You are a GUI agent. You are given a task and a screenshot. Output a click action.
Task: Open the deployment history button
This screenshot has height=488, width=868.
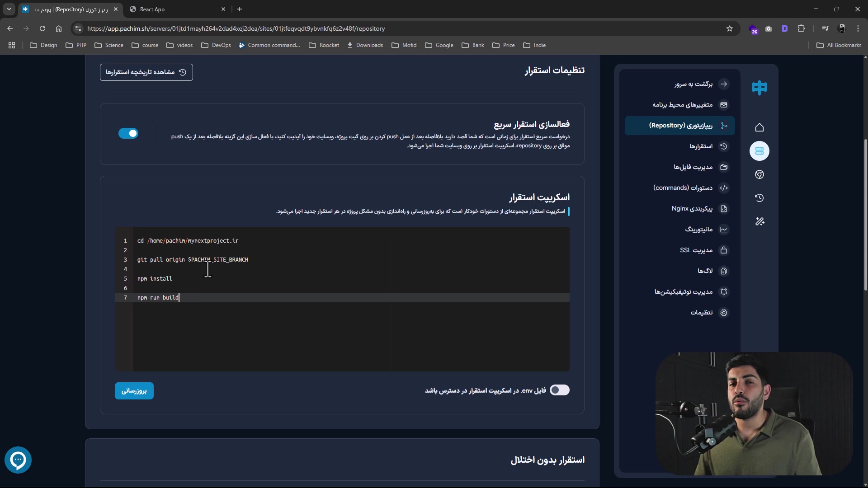146,72
